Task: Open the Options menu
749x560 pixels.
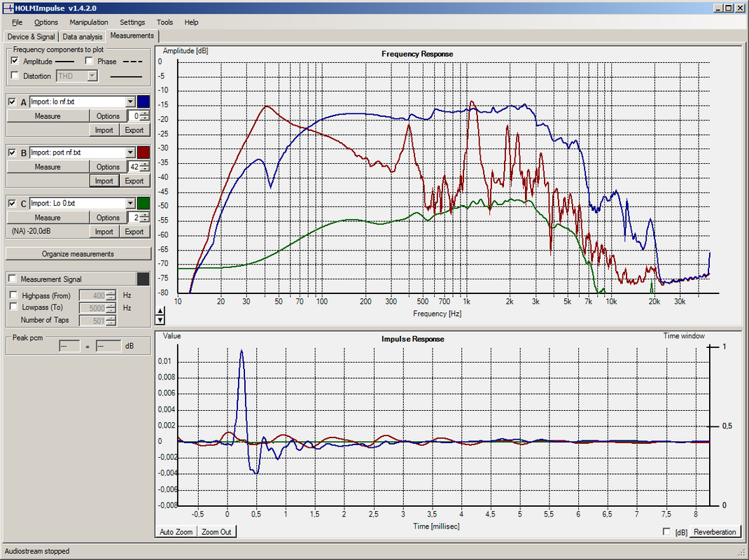Action: [x=46, y=22]
